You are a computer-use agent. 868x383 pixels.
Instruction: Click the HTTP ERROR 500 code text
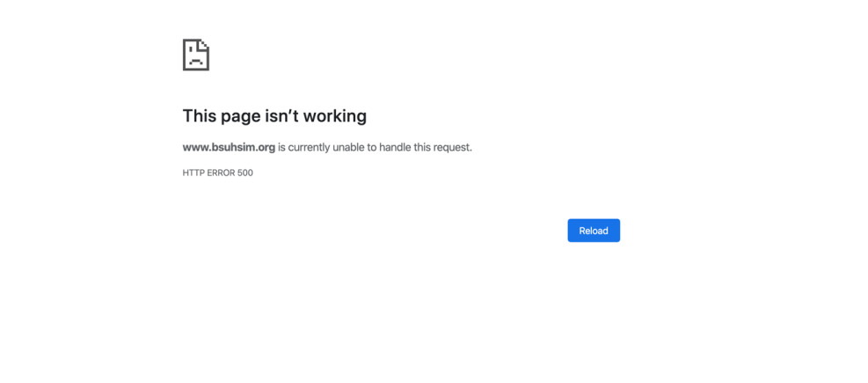(217, 173)
